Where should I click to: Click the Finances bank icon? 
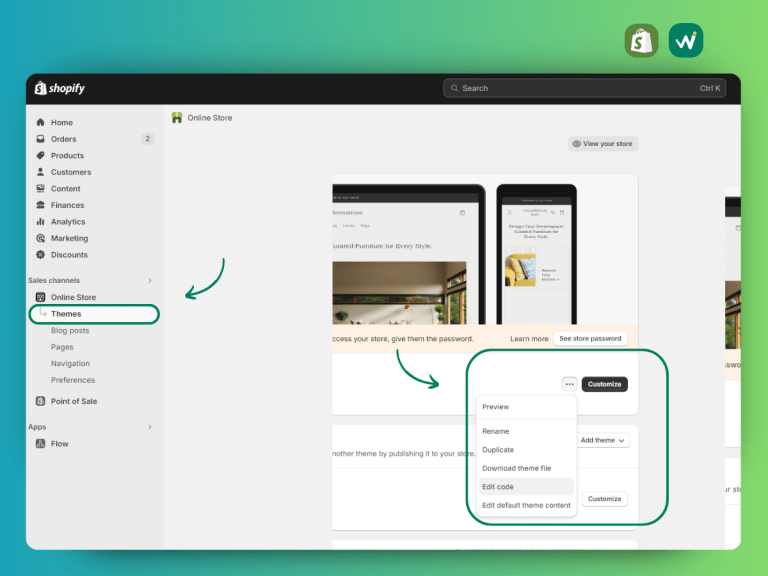click(41, 205)
